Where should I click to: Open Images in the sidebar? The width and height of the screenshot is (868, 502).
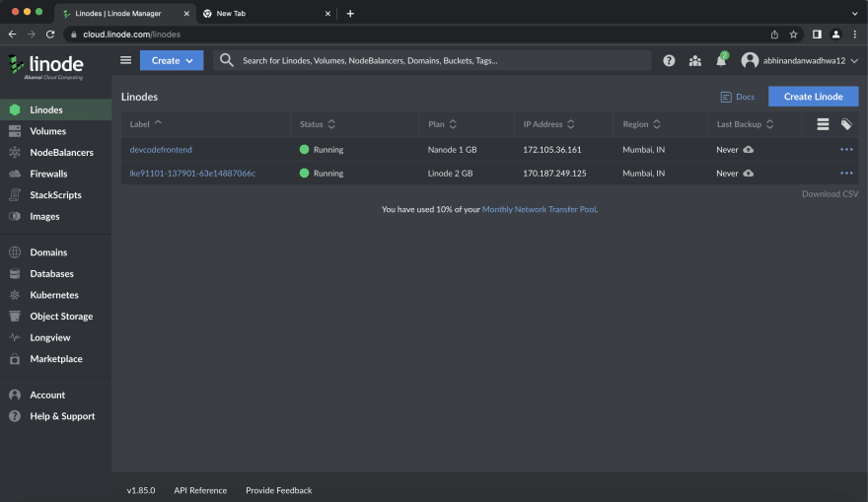coord(55,216)
